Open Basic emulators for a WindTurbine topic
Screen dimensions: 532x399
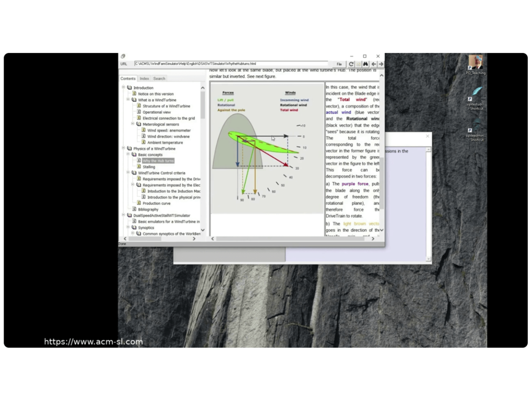click(169, 222)
